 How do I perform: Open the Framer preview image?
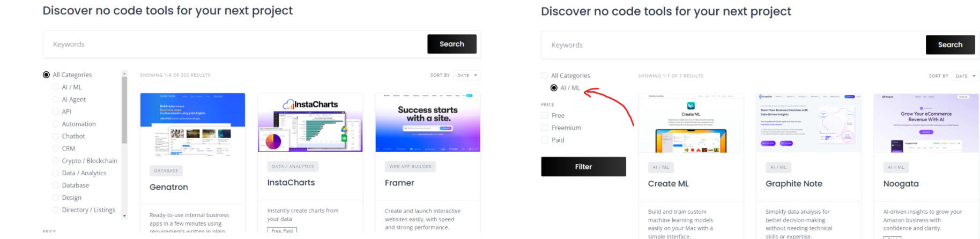(428, 123)
